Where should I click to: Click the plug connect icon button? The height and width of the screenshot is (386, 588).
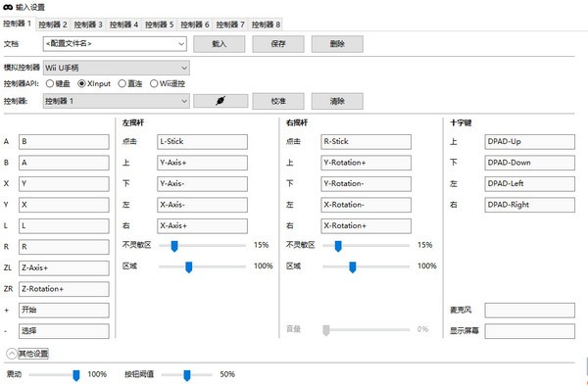pyautogui.click(x=220, y=101)
